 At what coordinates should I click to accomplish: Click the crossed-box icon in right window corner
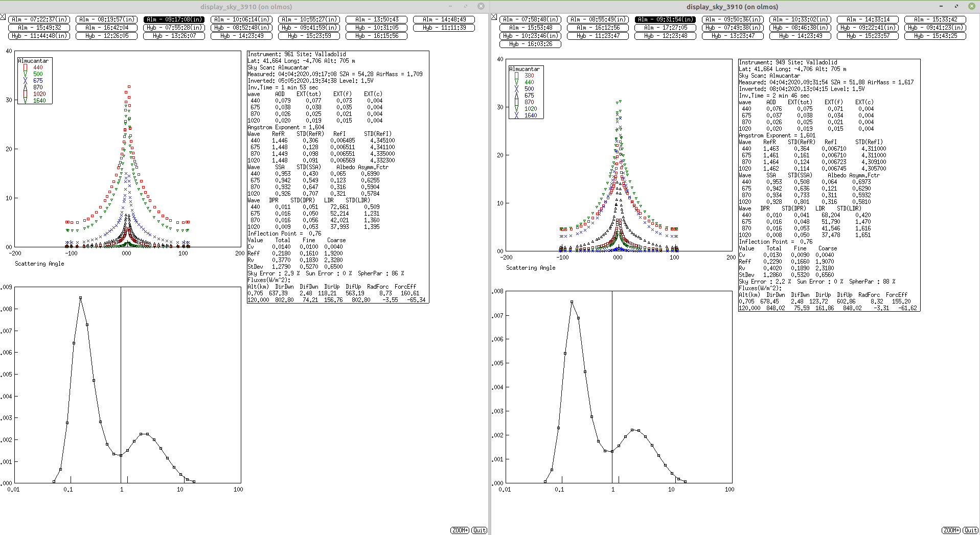tap(494, 17)
